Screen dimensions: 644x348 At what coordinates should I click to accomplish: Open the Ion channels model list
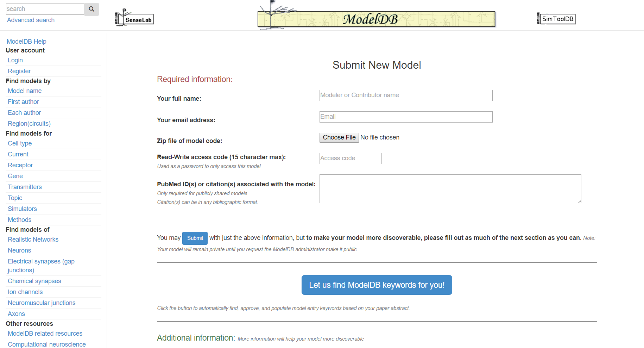25,292
